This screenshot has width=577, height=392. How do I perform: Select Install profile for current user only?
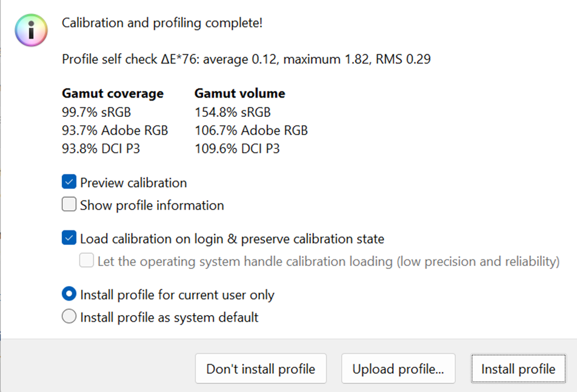pyautogui.click(x=69, y=295)
